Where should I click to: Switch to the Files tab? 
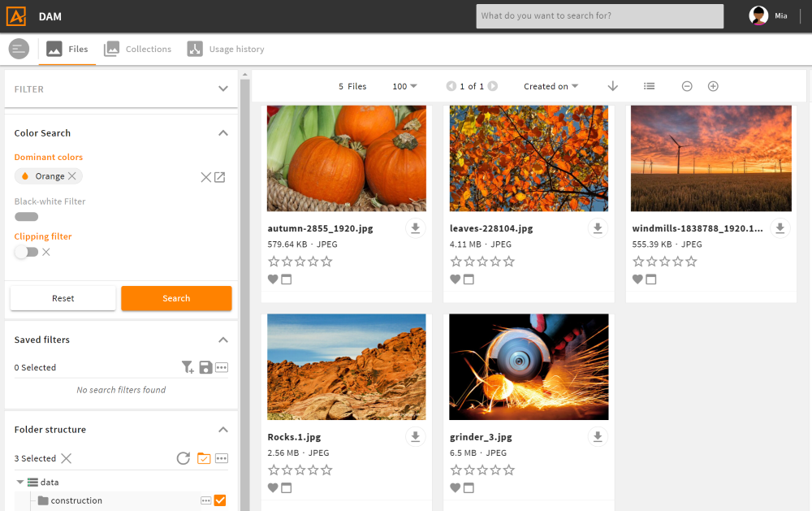coord(67,49)
